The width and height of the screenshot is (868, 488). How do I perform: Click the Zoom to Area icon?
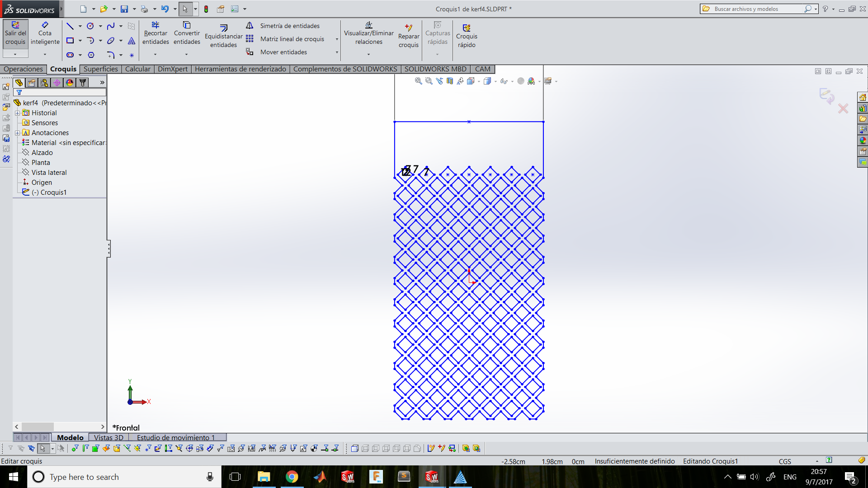429,81
